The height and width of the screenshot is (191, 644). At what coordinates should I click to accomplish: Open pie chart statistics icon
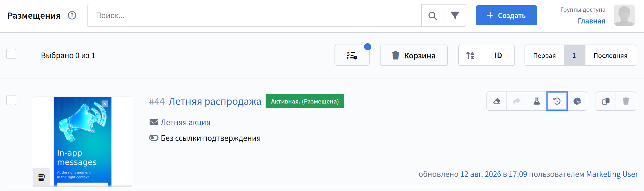coord(577,101)
